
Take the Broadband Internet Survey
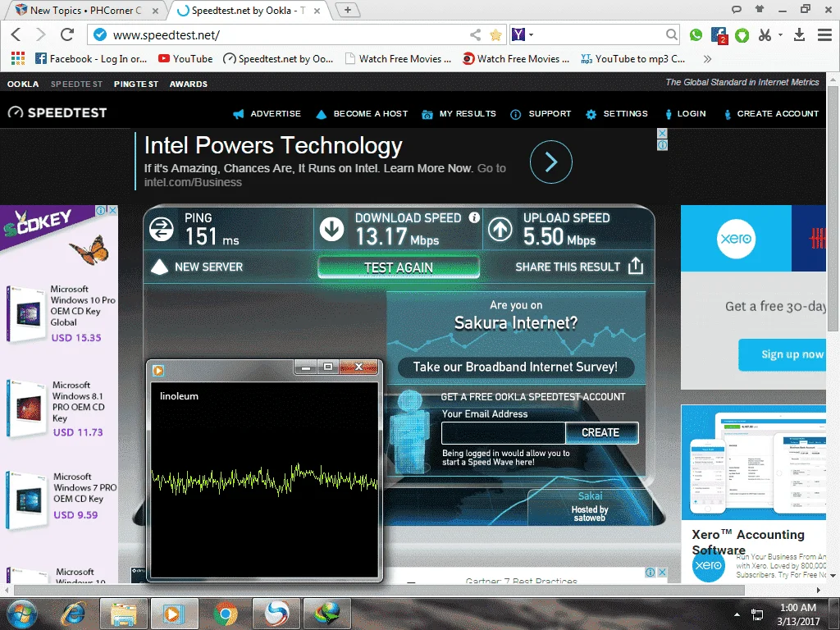tap(515, 367)
